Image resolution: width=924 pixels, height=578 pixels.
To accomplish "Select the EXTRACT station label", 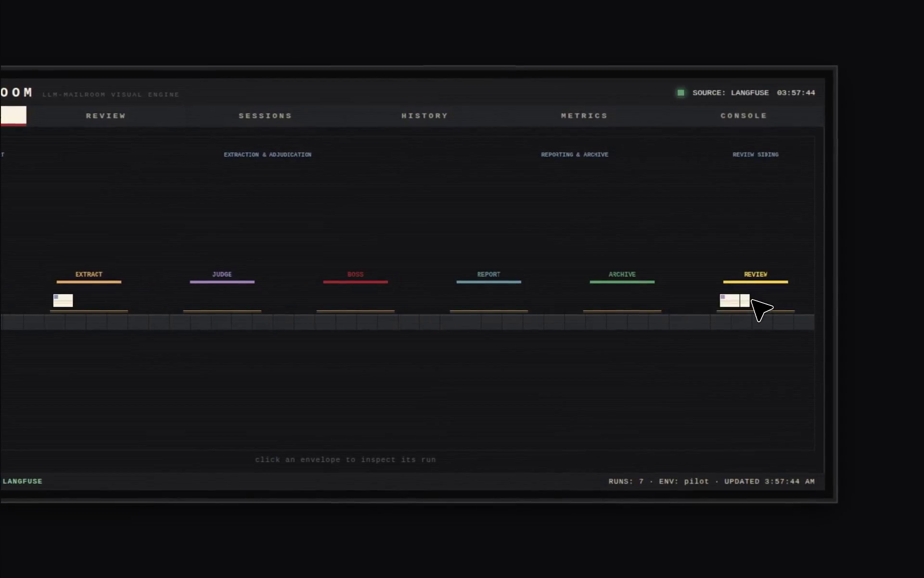I will (89, 274).
